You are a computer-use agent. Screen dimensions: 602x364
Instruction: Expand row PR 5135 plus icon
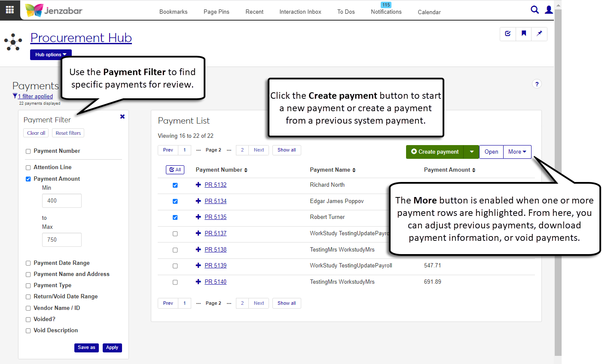coord(198,217)
